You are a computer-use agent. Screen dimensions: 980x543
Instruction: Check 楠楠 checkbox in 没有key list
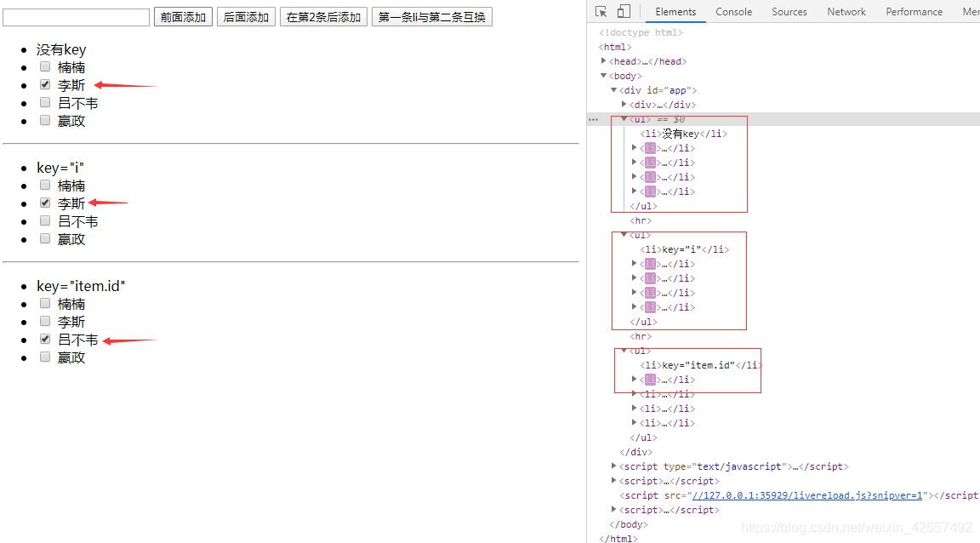click(45, 66)
